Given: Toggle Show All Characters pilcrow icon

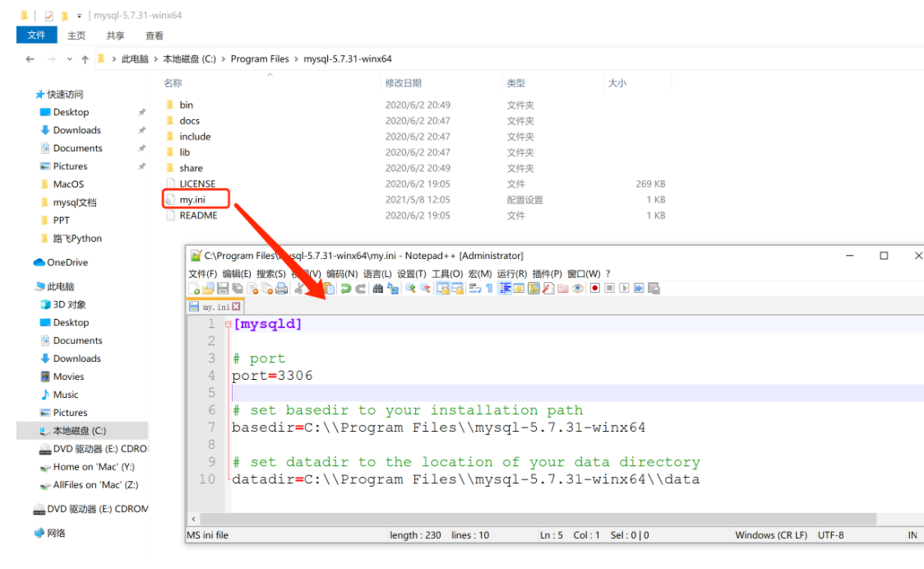Looking at the screenshot, I should point(489,289).
